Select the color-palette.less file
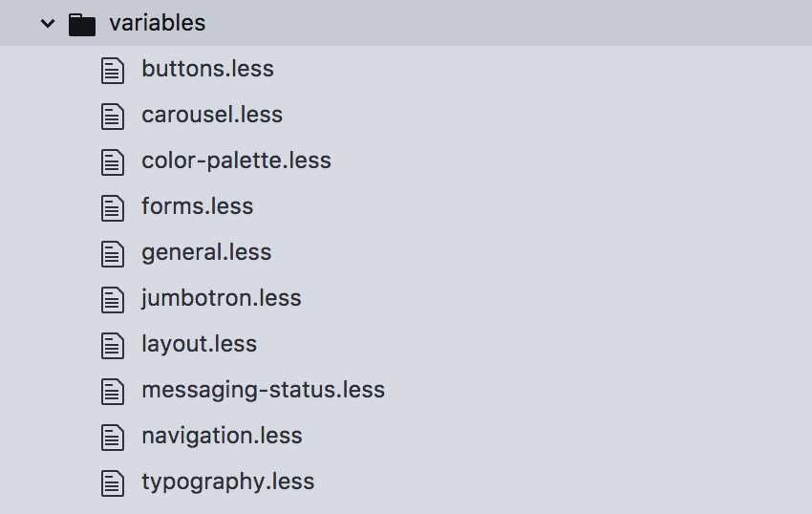The width and height of the screenshot is (812, 514). tap(236, 161)
